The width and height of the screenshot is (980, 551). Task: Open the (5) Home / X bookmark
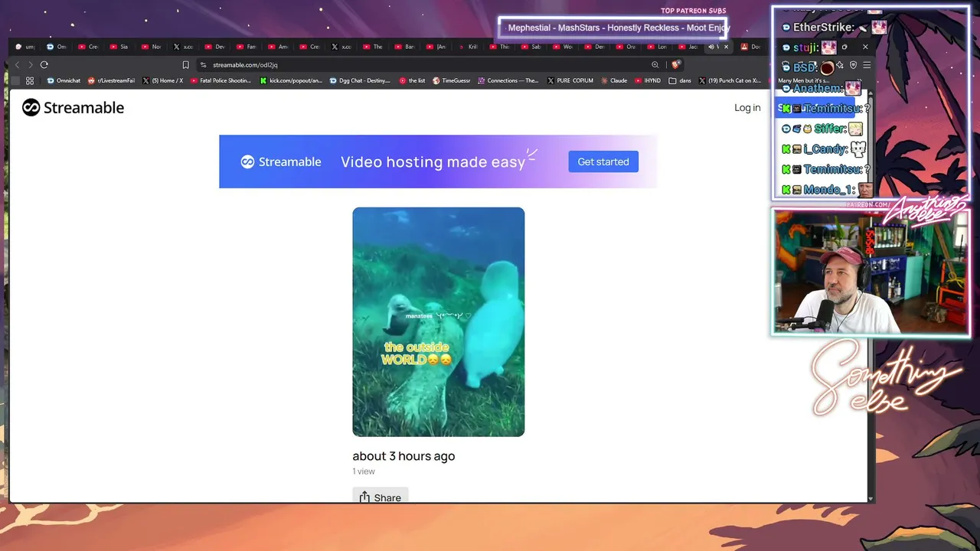click(x=163, y=80)
